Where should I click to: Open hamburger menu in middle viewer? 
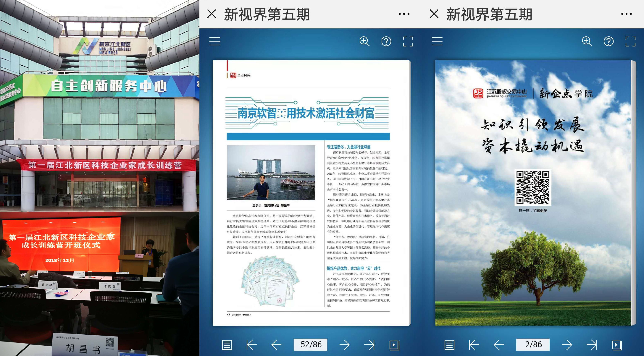click(x=215, y=41)
